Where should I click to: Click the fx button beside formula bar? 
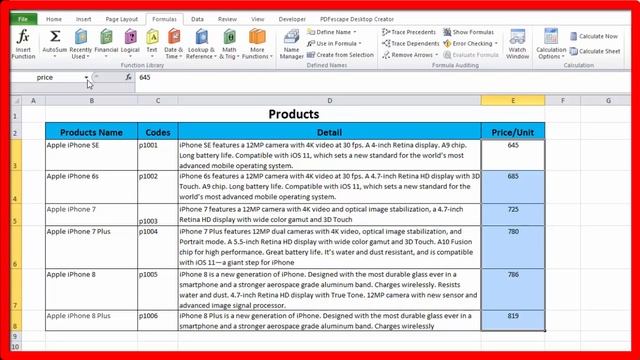click(x=129, y=77)
